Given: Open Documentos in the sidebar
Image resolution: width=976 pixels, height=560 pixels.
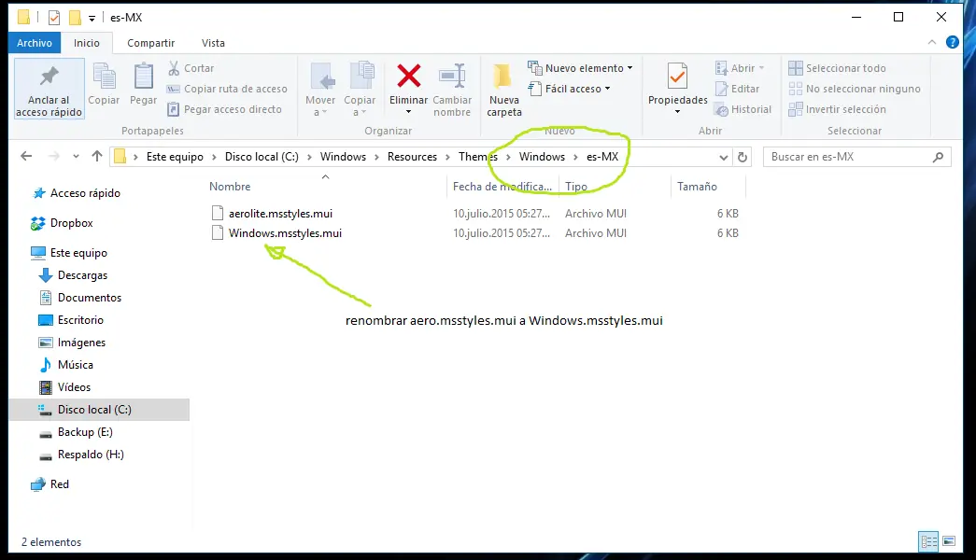Looking at the screenshot, I should (x=80, y=298).
